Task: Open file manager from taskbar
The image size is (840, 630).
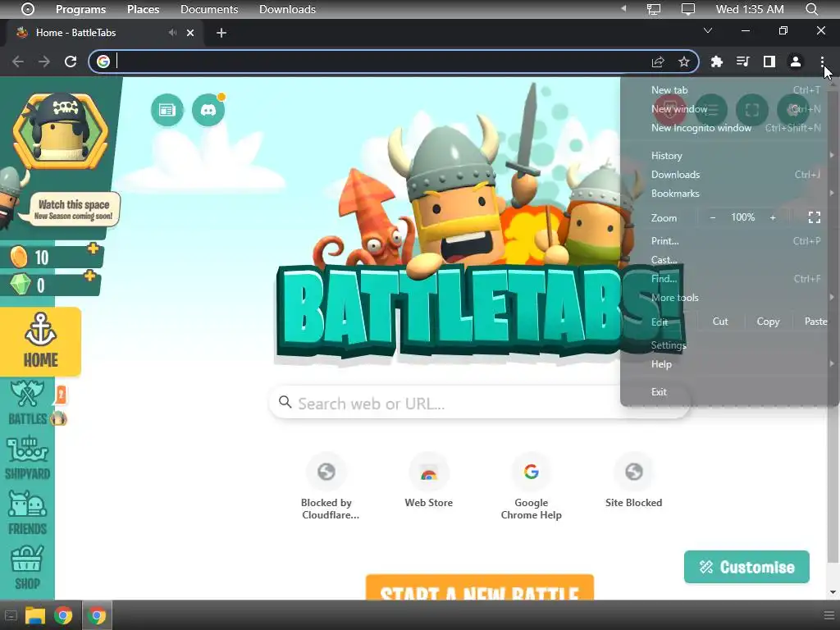Action: click(x=34, y=615)
